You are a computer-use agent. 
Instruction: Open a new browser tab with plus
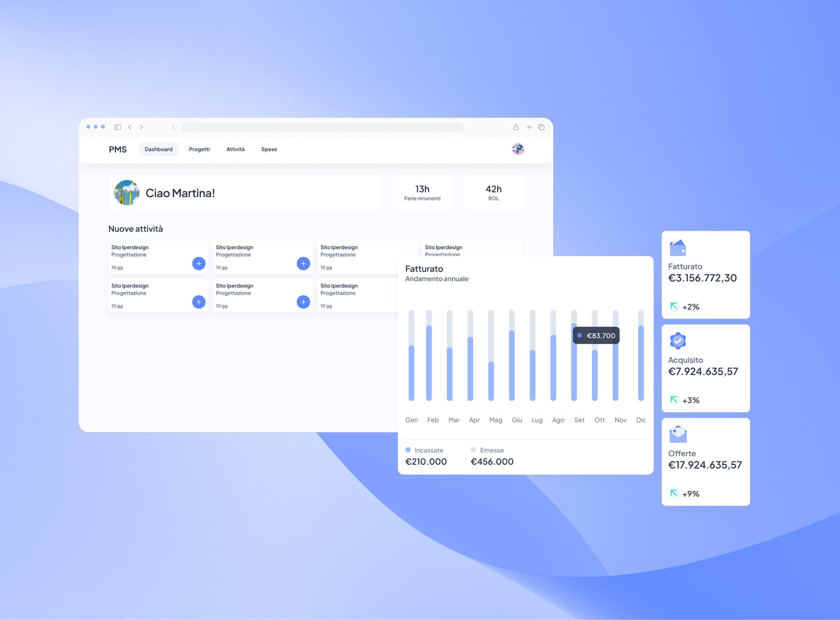(x=529, y=127)
